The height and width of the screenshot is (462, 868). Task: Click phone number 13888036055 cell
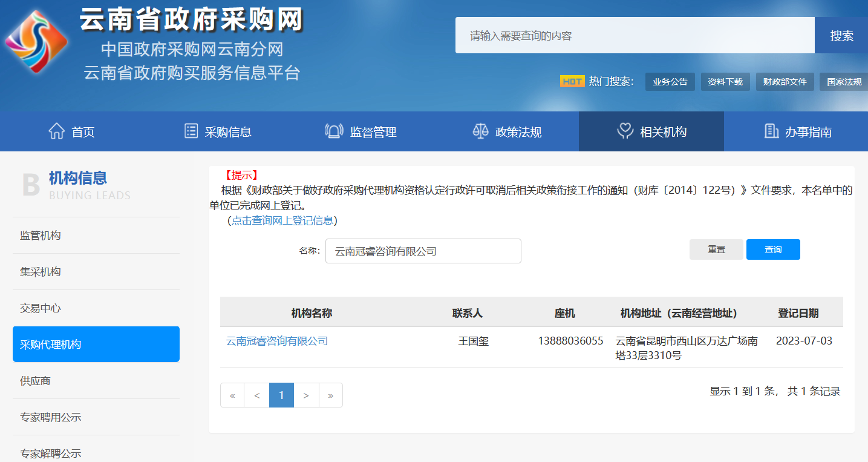pyautogui.click(x=570, y=341)
